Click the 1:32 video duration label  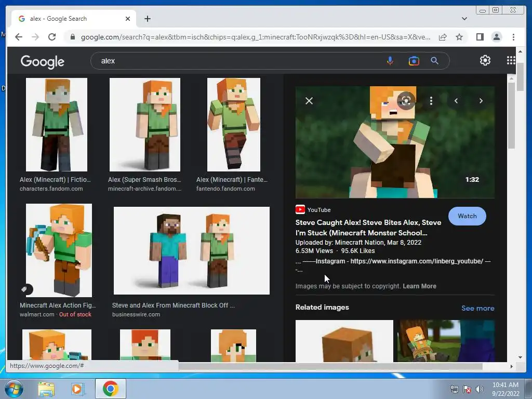coord(472,179)
